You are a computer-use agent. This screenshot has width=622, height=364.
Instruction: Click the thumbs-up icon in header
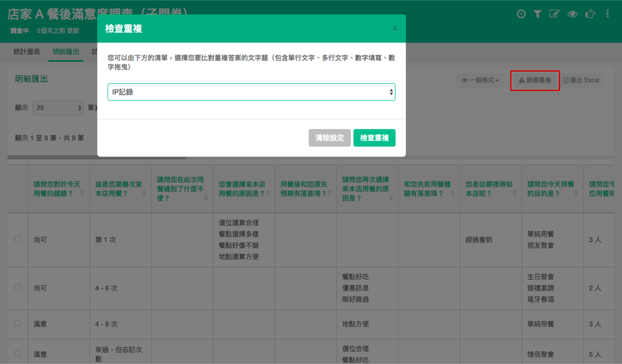589,14
